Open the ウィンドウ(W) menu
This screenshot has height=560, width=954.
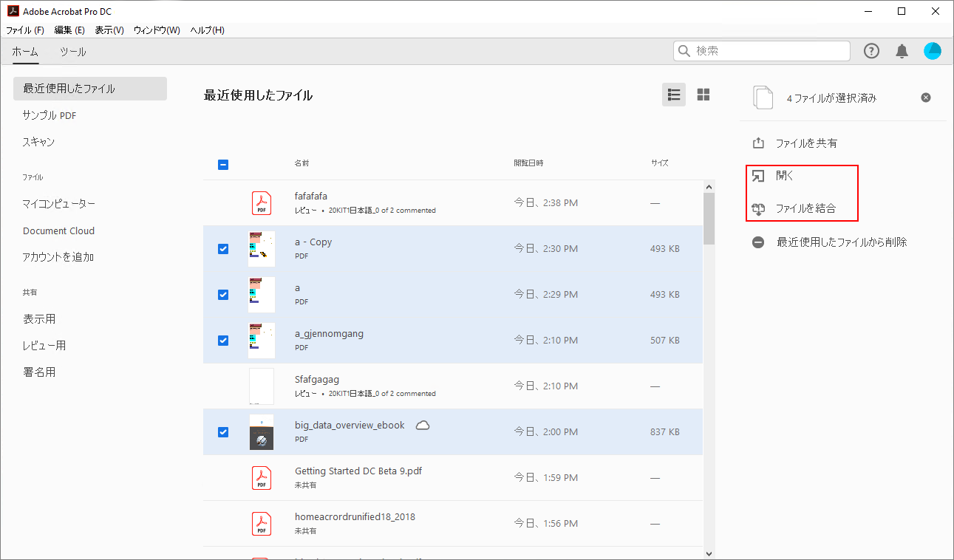[157, 30]
